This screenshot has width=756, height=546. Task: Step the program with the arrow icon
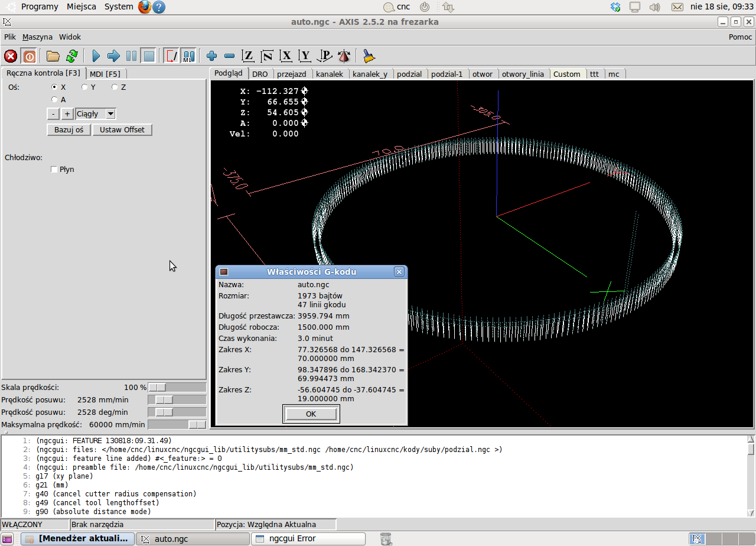click(x=114, y=56)
